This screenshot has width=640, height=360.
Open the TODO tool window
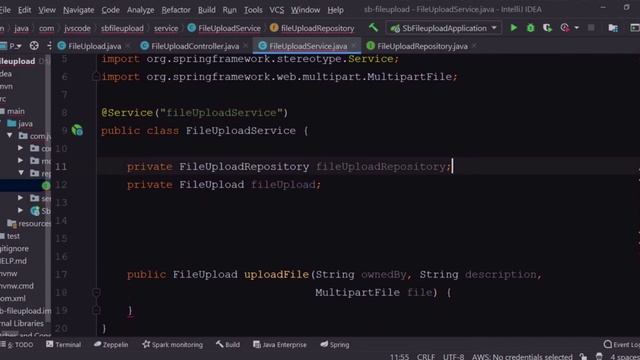click(17, 344)
